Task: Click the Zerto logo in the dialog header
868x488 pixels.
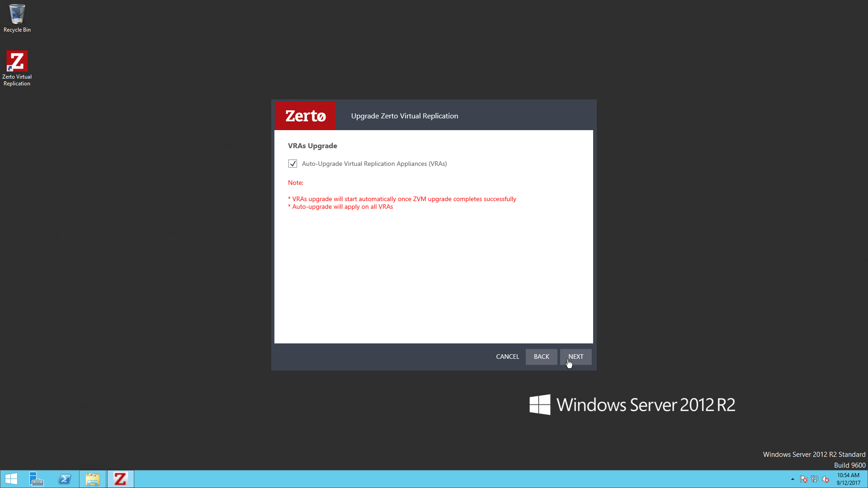Action: tap(305, 116)
